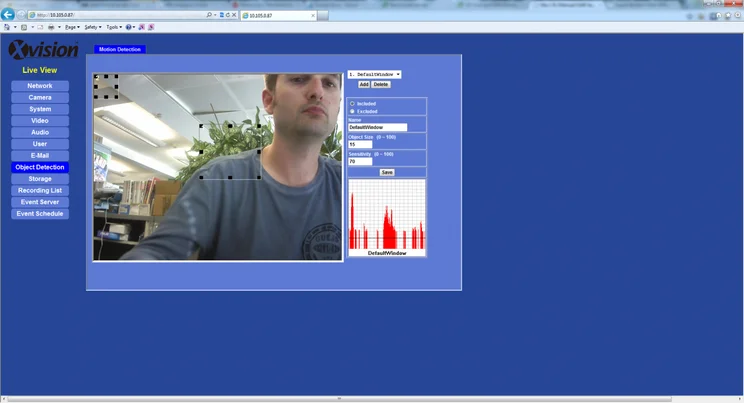
Task: Click the Save button
Action: 387,172
